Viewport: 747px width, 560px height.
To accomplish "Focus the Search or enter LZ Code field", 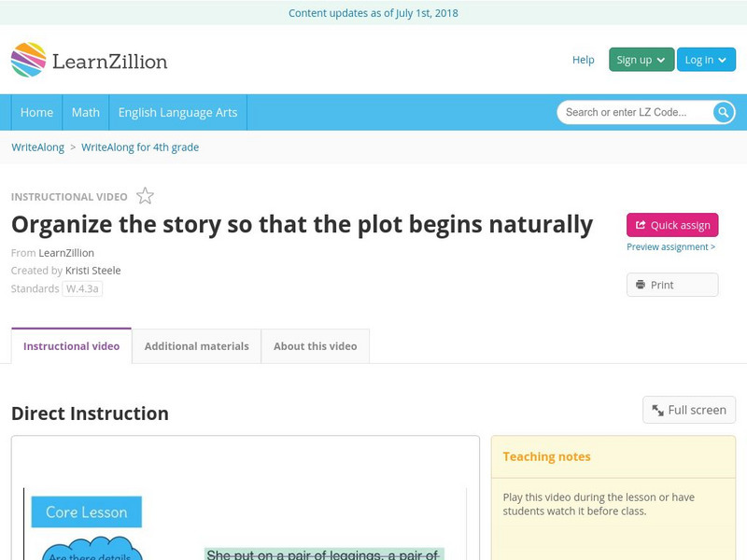I will click(635, 112).
